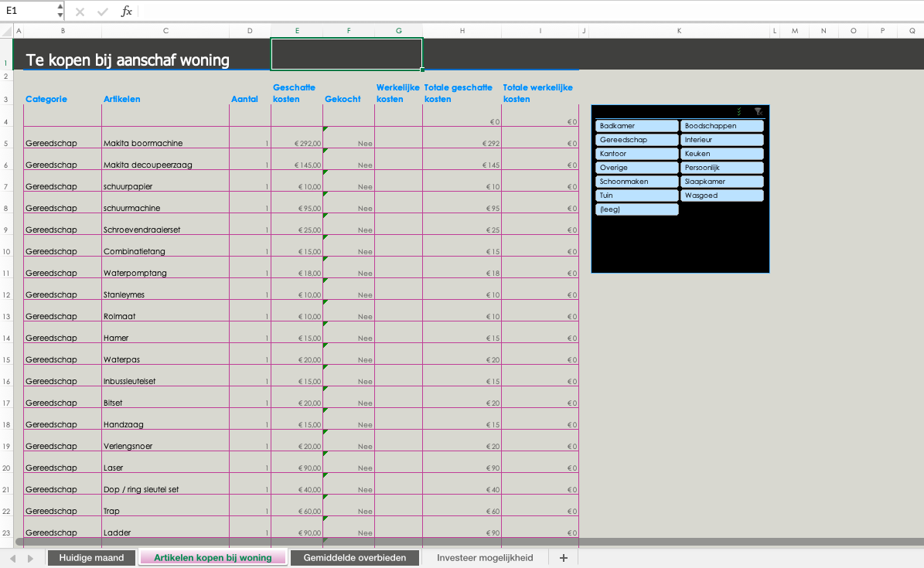Select the € 145 total cell for decoupeerzaag
The width and height of the screenshot is (924, 568).
(462, 159)
